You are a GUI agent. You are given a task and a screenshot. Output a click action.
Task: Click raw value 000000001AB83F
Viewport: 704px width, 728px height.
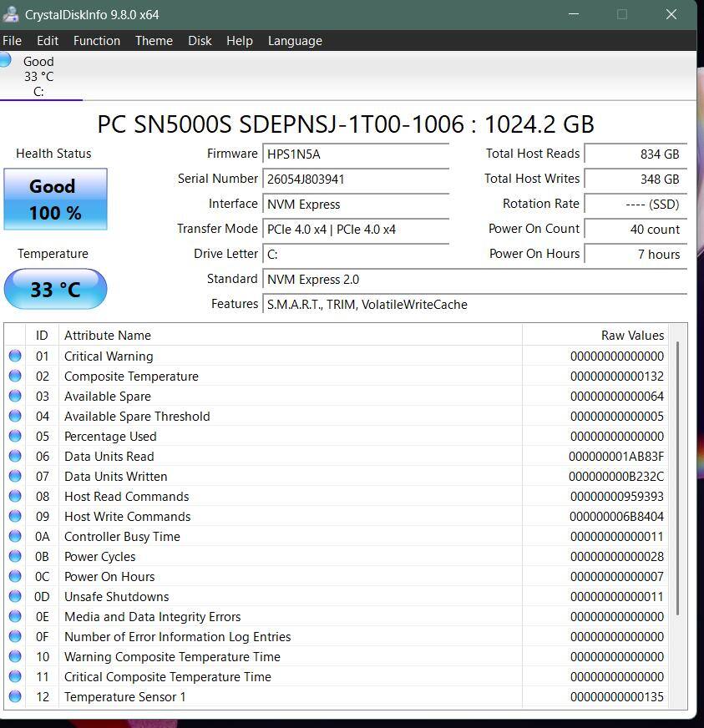(616, 457)
